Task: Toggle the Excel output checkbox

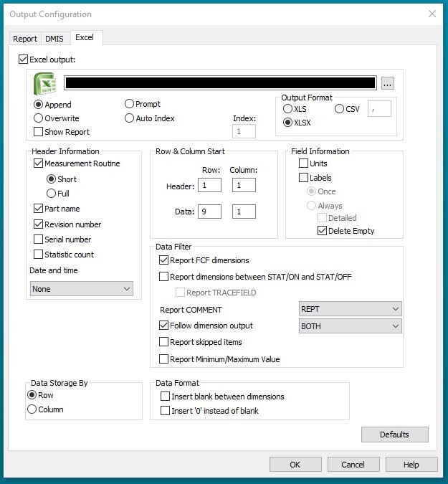Action: pyautogui.click(x=24, y=60)
